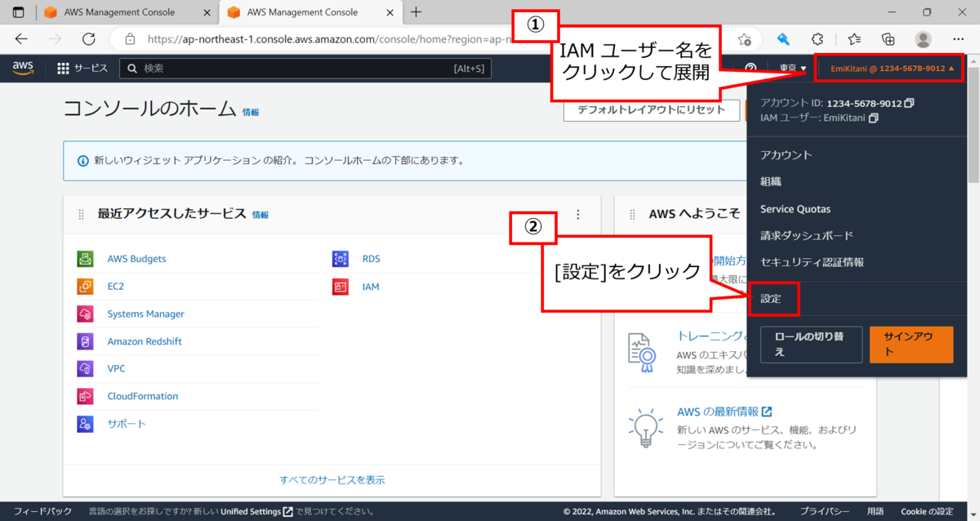Image resolution: width=980 pixels, height=521 pixels.
Task: Open the サービス grid menu
Action: 82,69
